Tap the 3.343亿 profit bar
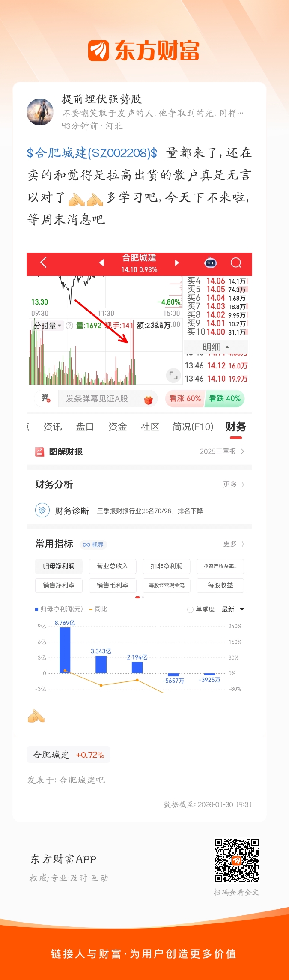 coord(101,664)
